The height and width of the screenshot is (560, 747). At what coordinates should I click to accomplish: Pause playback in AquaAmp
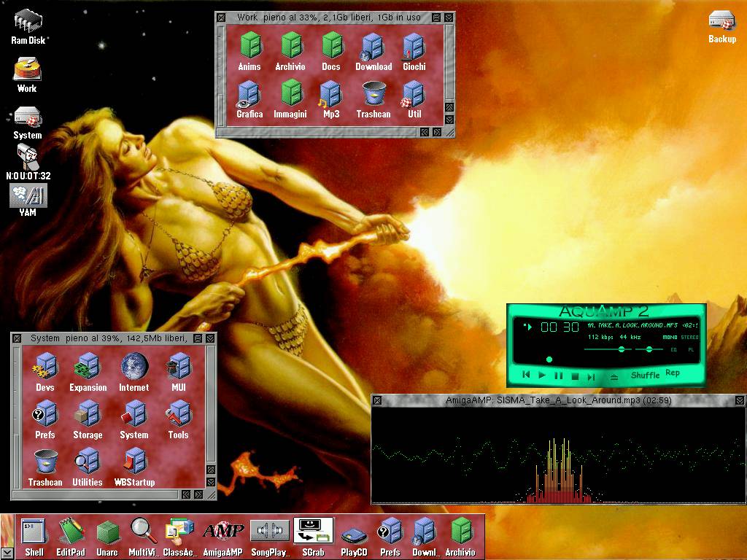558,376
